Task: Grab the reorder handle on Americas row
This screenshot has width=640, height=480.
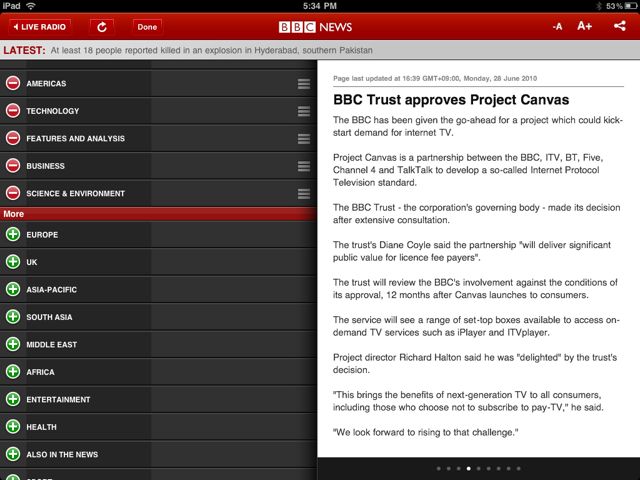Action: (304, 84)
